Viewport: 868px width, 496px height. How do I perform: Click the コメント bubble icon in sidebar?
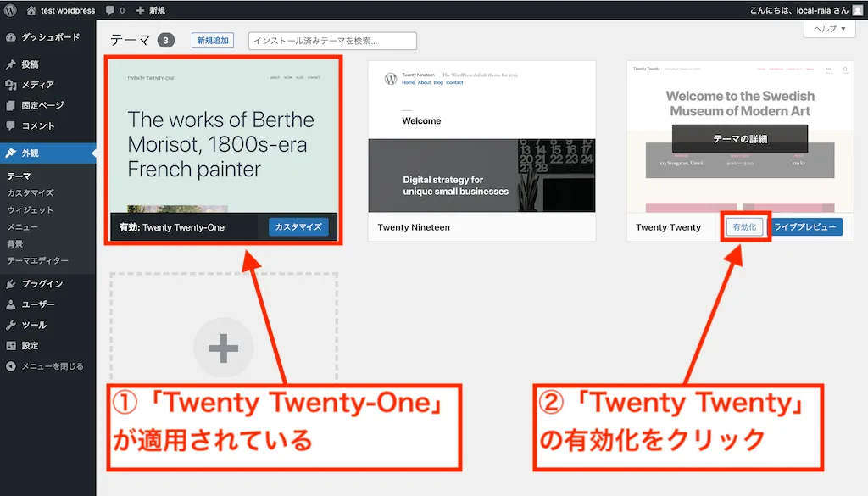[10, 125]
